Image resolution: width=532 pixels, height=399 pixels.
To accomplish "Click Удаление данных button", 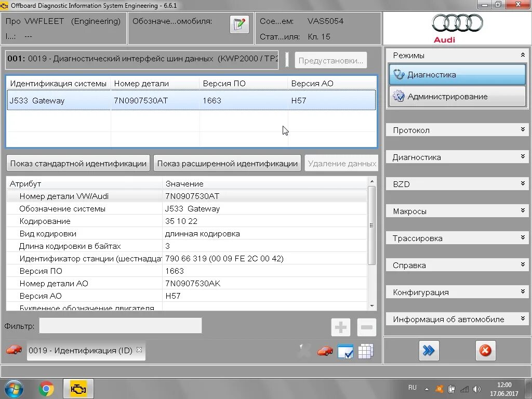I will coord(341,163).
